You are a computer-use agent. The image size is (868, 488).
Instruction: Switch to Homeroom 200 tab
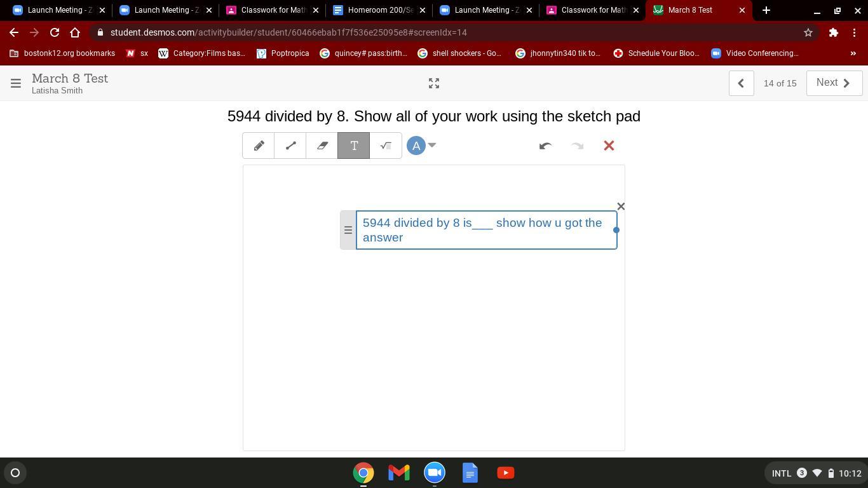378,10
